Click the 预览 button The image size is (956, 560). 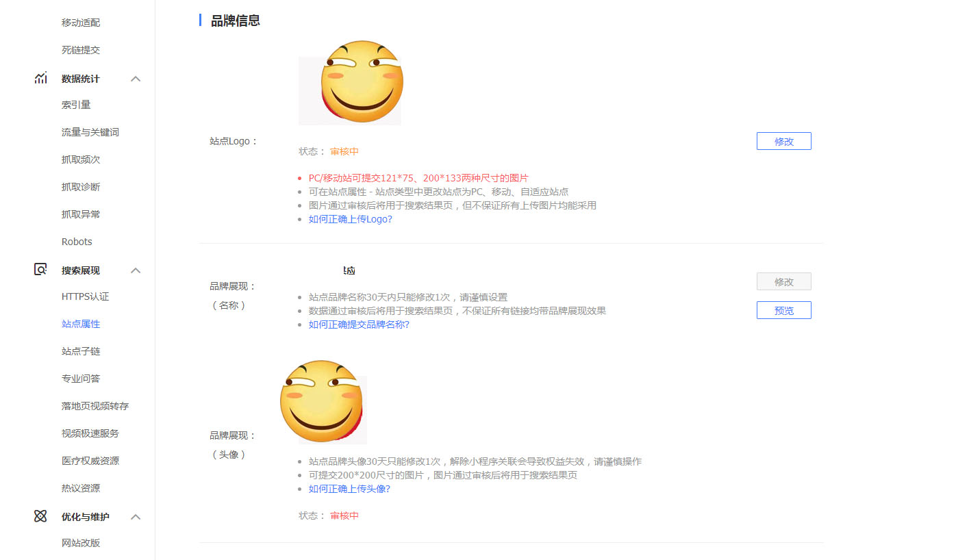pos(784,310)
